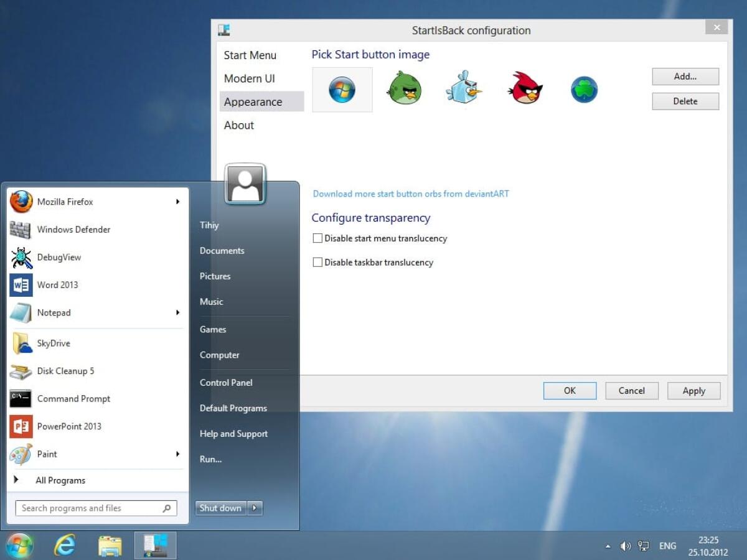
Task: Open the deviantART start orbs download link
Action: coord(411,194)
